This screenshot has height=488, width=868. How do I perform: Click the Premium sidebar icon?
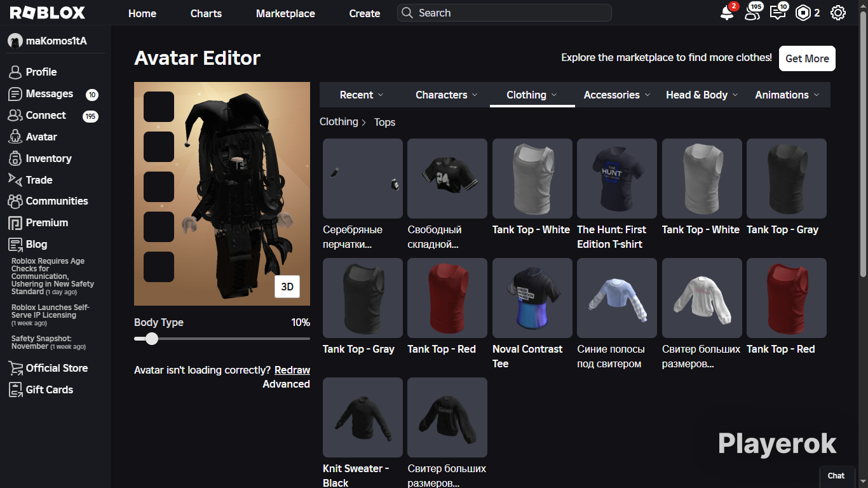tap(15, 223)
